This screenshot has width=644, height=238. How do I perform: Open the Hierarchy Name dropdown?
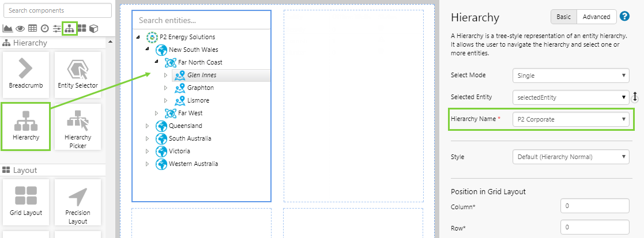point(571,119)
